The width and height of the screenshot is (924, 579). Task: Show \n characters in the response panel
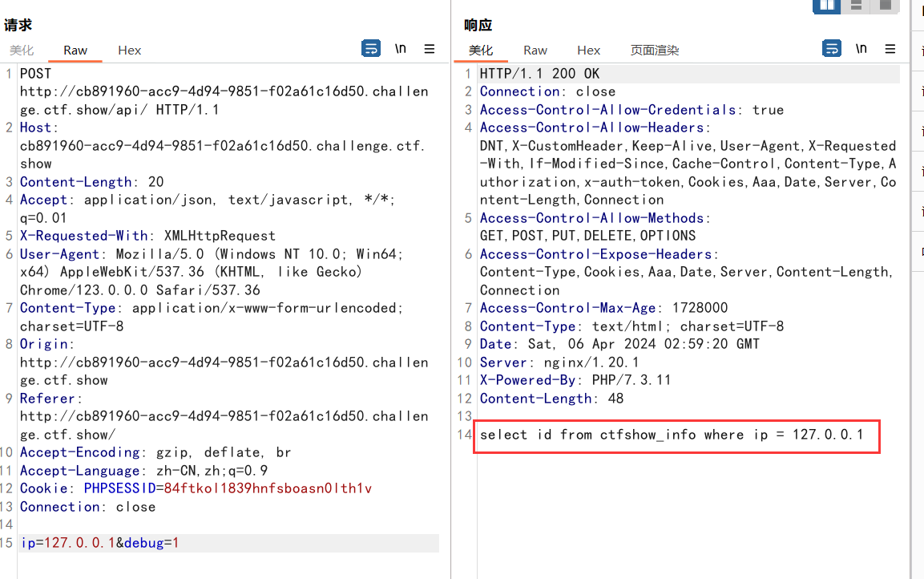click(861, 49)
